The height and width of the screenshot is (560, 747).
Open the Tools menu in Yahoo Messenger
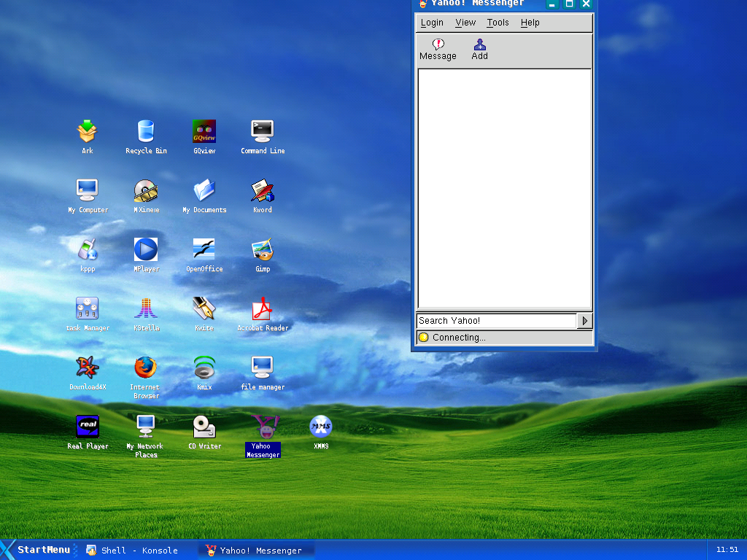point(498,23)
